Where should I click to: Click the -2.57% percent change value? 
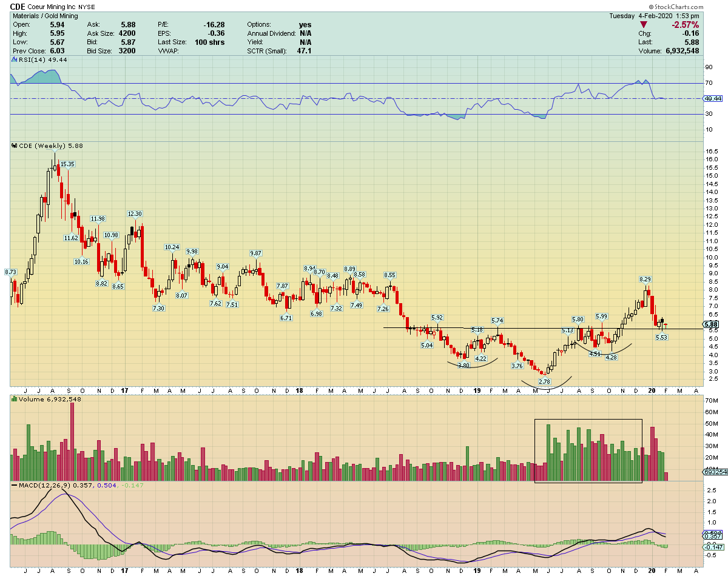[684, 25]
